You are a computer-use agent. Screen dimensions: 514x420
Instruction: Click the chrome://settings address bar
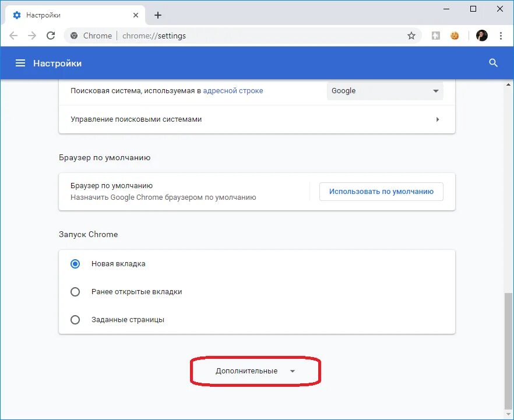click(242, 36)
